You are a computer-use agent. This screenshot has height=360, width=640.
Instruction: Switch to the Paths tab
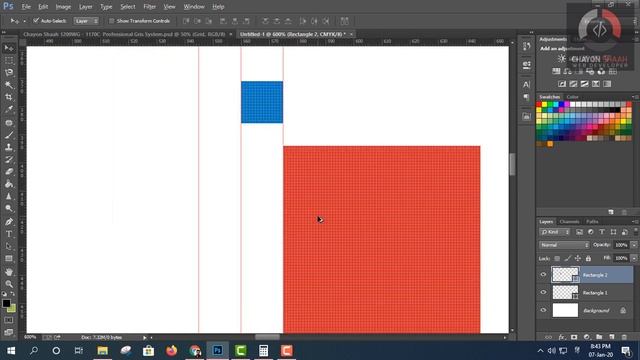(x=592, y=222)
